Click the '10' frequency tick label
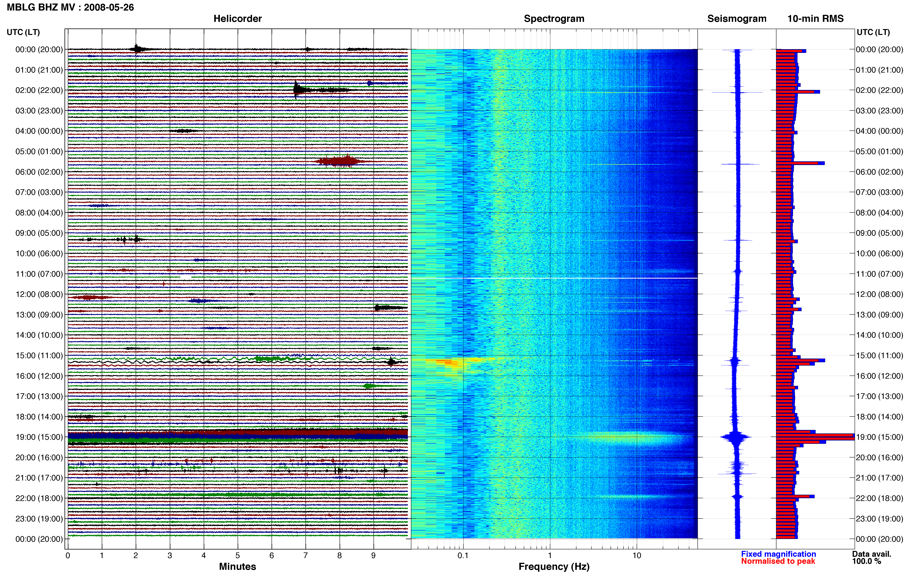The height and width of the screenshot is (578, 924). tap(637, 555)
